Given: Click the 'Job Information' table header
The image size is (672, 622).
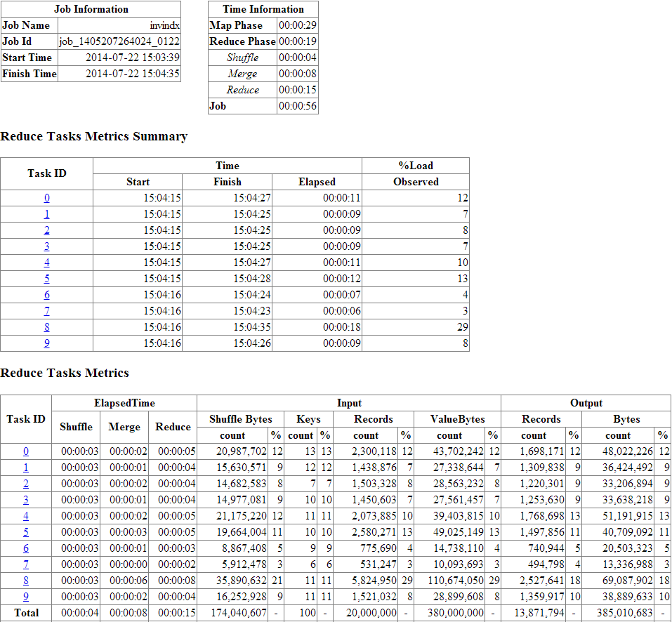Looking at the screenshot, I should point(91,9).
